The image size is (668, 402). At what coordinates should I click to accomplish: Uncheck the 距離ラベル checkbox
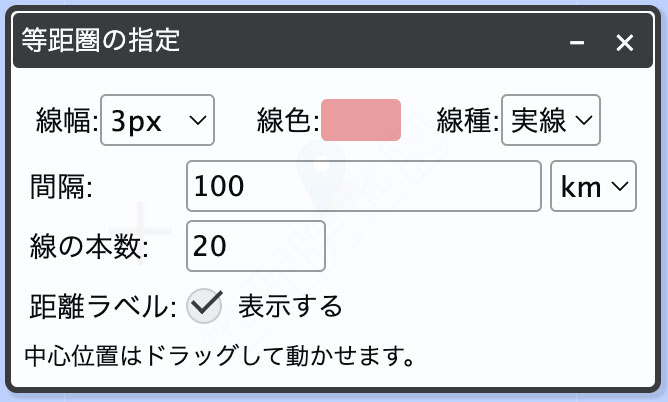click(204, 305)
